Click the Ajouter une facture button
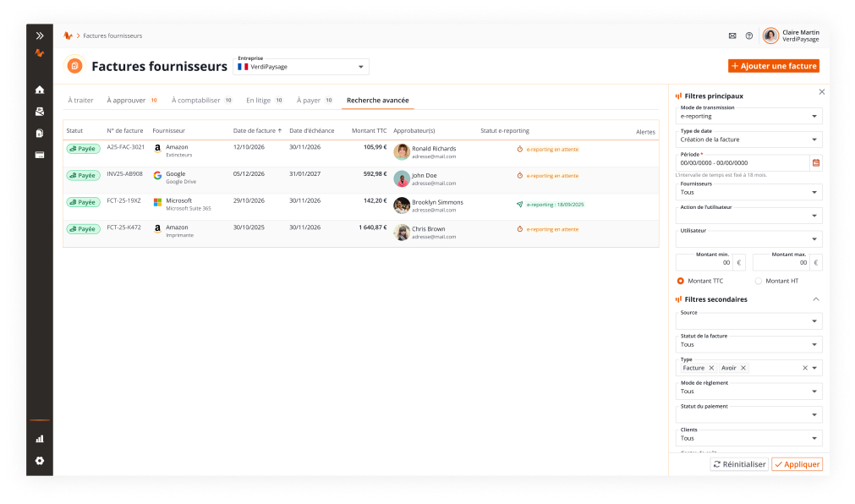This screenshot has height=504, width=855. [x=774, y=66]
